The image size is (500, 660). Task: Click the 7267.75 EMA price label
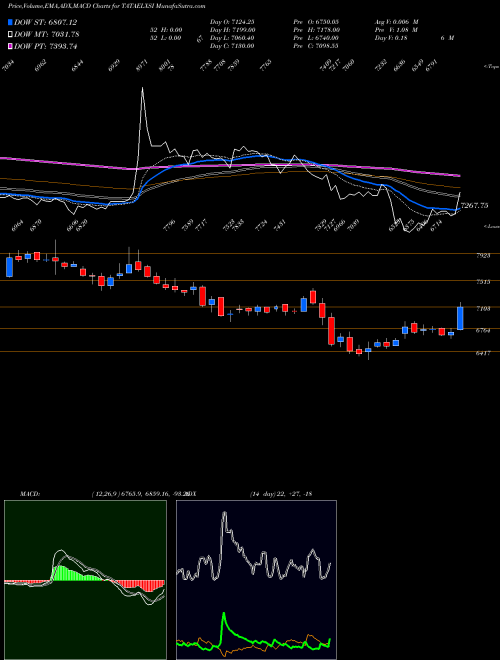click(474, 206)
